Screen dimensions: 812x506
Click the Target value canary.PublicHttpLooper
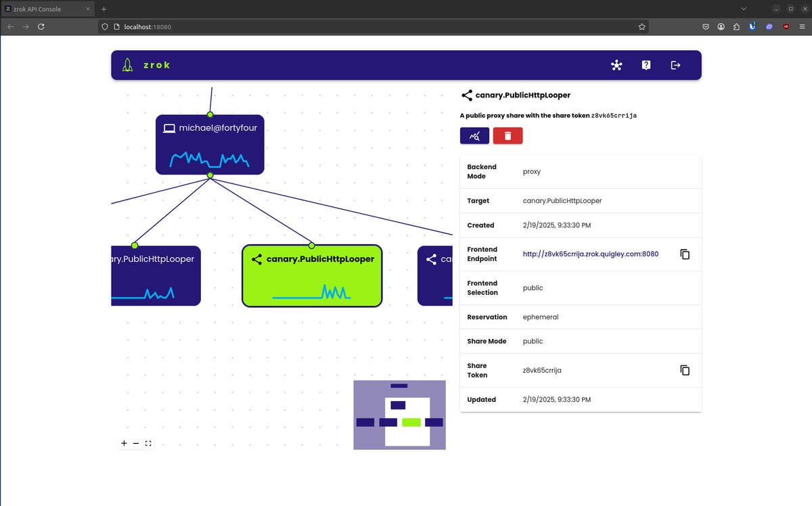[x=562, y=201]
